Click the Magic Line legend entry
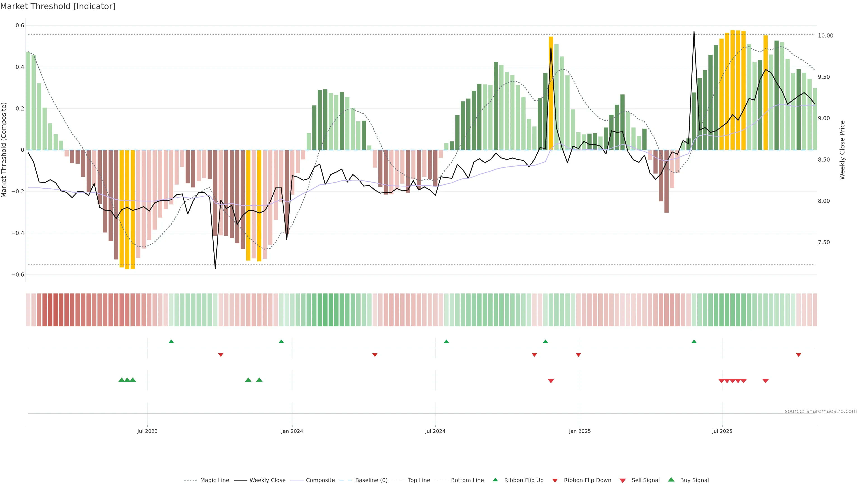The image size is (868, 488). pyautogui.click(x=214, y=480)
